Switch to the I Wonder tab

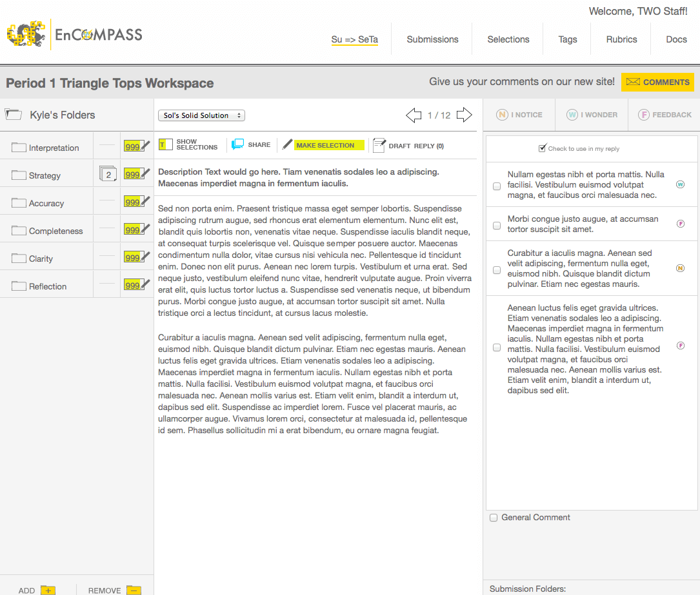point(592,115)
